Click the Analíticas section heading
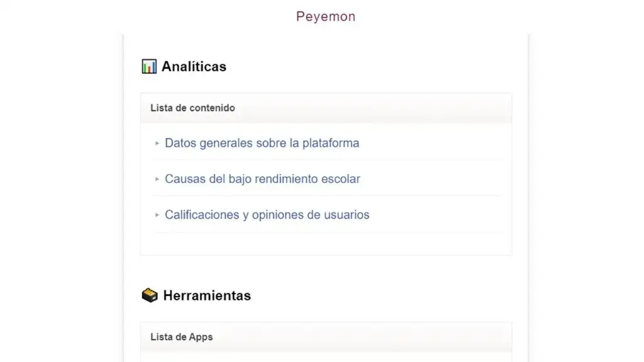 tap(194, 67)
